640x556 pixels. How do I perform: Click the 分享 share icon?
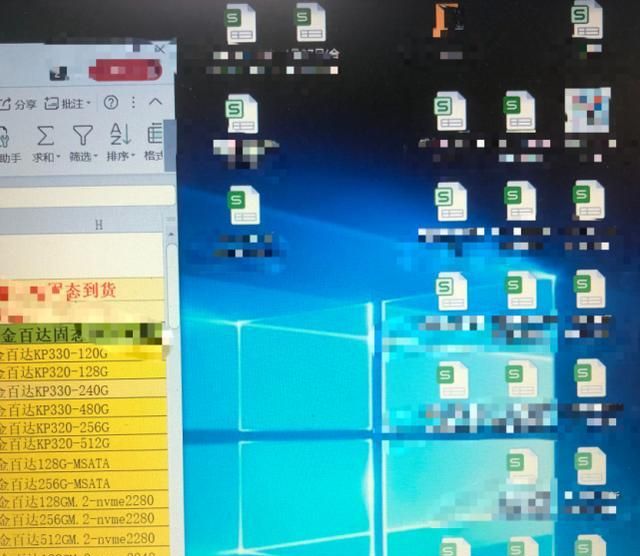tap(6, 104)
